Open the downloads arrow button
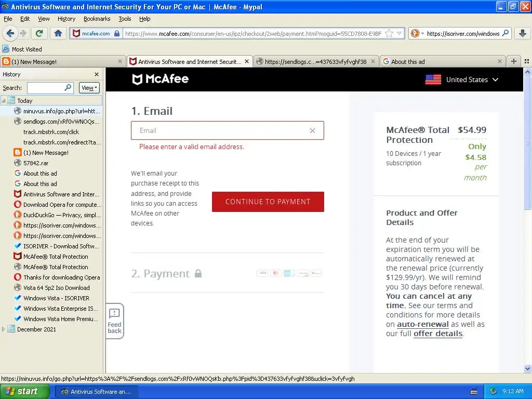 (x=523, y=33)
